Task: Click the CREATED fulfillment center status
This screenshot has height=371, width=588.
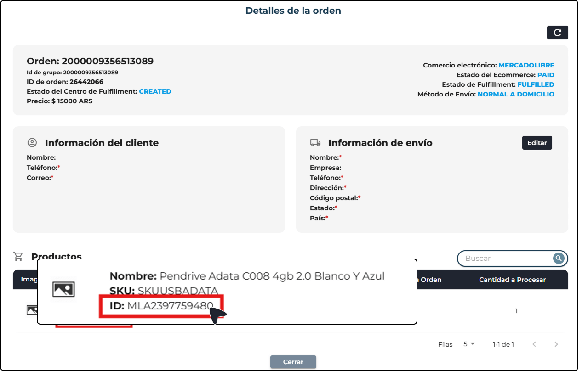Action: [x=155, y=91]
